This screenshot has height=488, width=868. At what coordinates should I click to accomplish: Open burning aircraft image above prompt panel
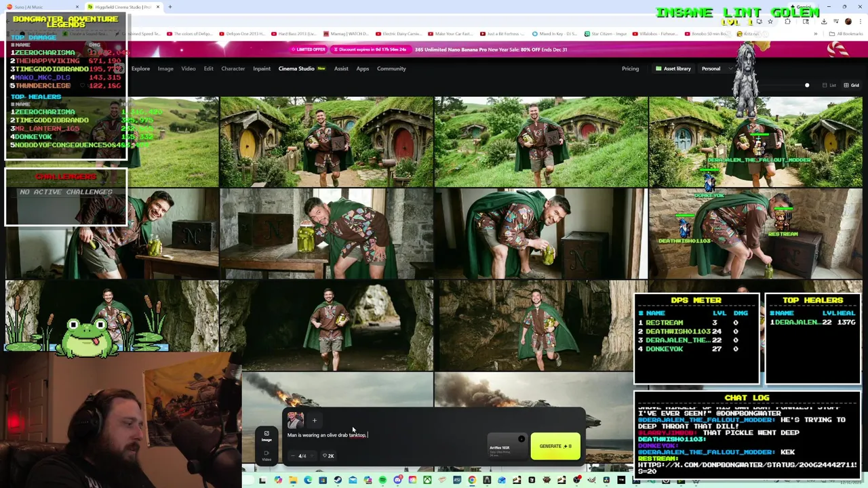point(337,390)
